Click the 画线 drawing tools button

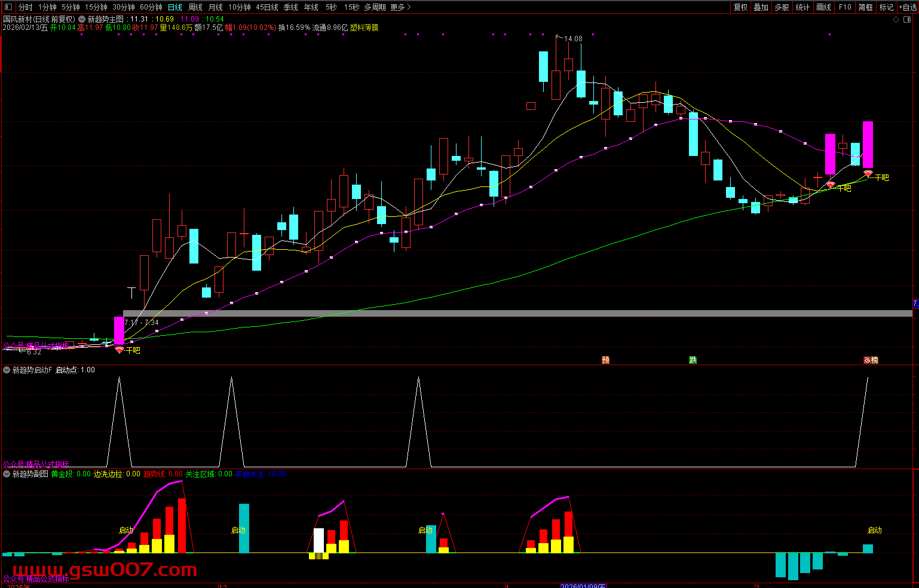click(x=824, y=7)
